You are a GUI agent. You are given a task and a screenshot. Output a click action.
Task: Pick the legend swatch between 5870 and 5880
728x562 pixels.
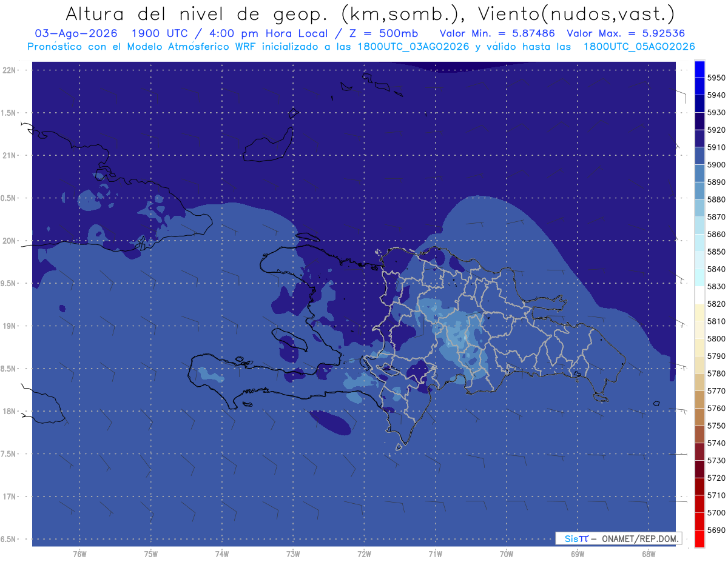pyautogui.click(x=699, y=209)
